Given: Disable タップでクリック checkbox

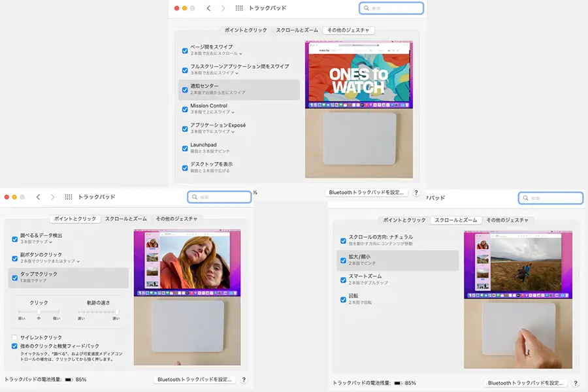Looking at the screenshot, I should click(x=14, y=278).
